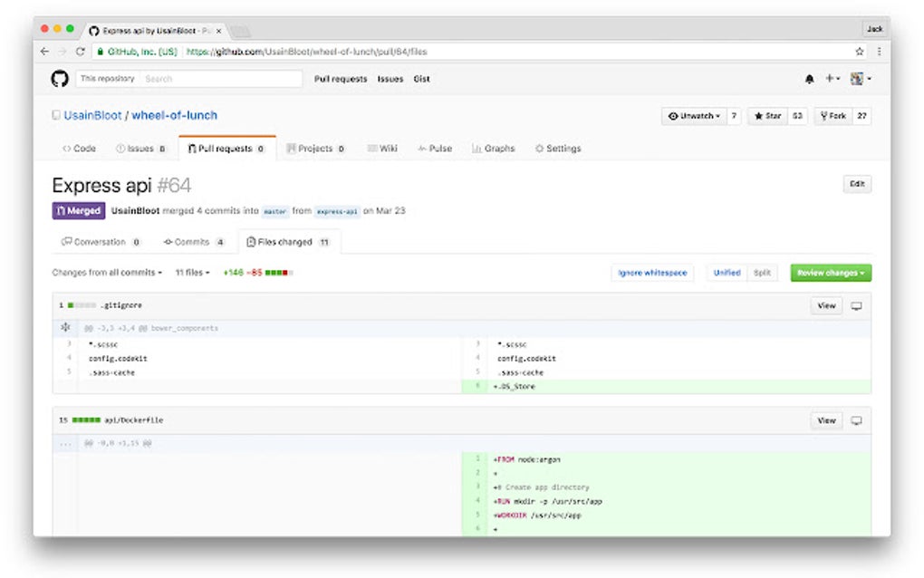The height and width of the screenshot is (578, 924).
Task: Enable Ignore whitespace in the diff
Action: click(651, 273)
